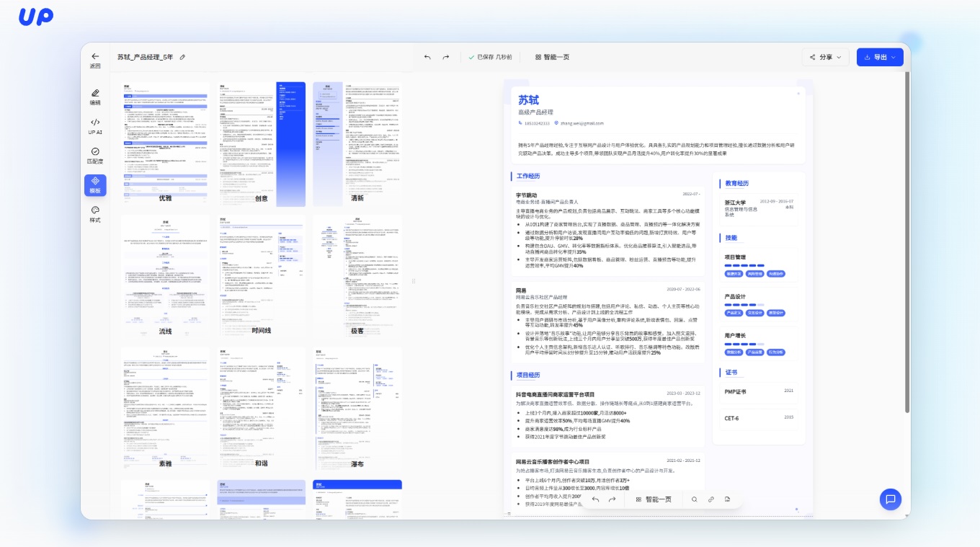Click the 已保存 saved status indicator

pyautogui.click(x=490, y=57)
